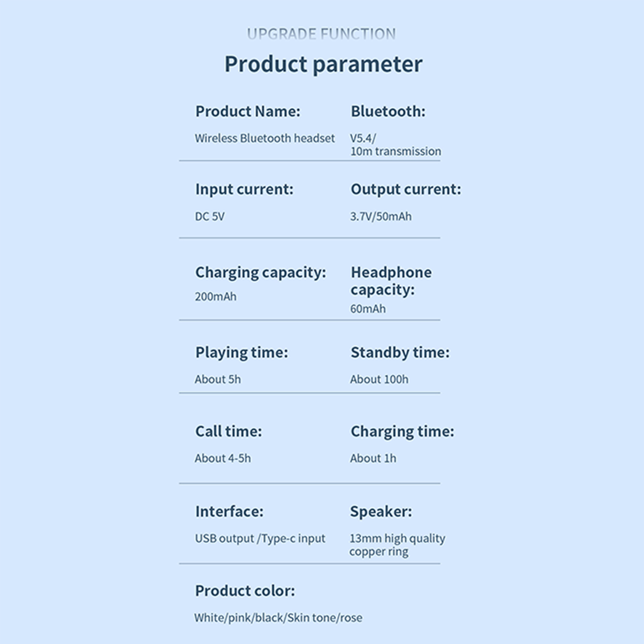
Task: Select the "Product Name:" label
Action: pyautogui.click(x=248, y=111)
